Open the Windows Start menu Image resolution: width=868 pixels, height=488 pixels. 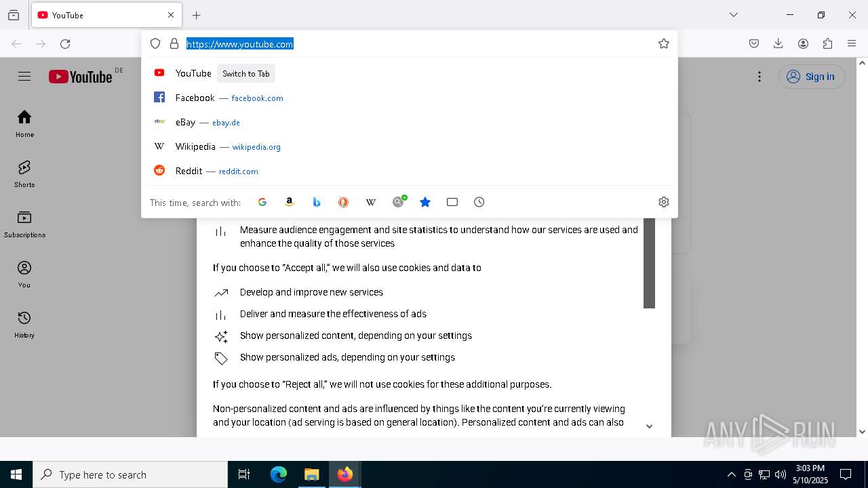tap(16, 474)
